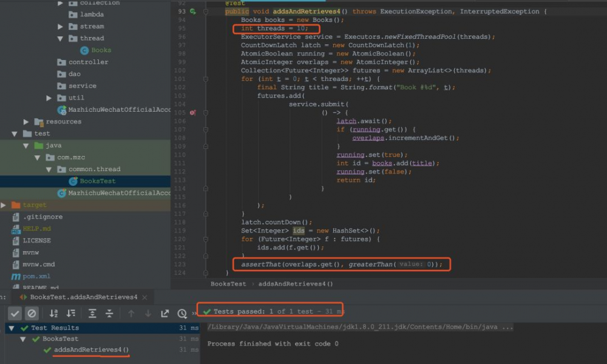This screenshot has height=364, width=607.
Task: Show more test toolbar actions chevron
Action: 194,313
